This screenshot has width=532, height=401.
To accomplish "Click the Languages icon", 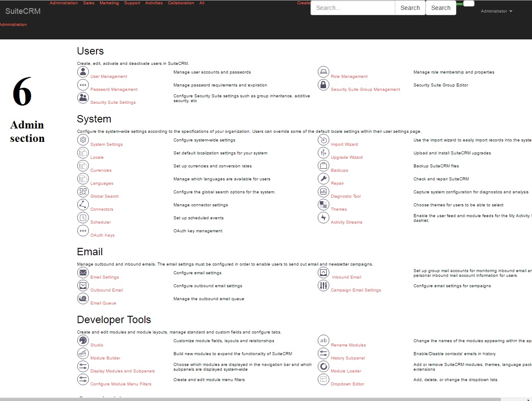I will [83, 179].
